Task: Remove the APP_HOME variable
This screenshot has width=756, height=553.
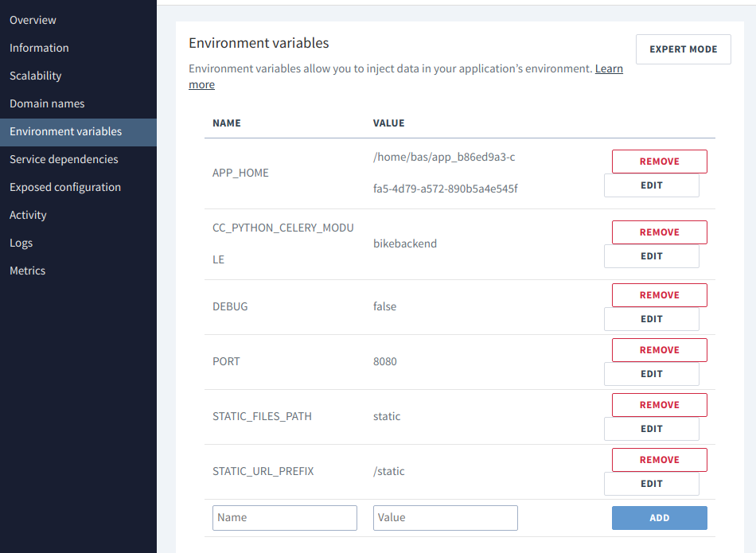Action: click(x=659, y=162)
